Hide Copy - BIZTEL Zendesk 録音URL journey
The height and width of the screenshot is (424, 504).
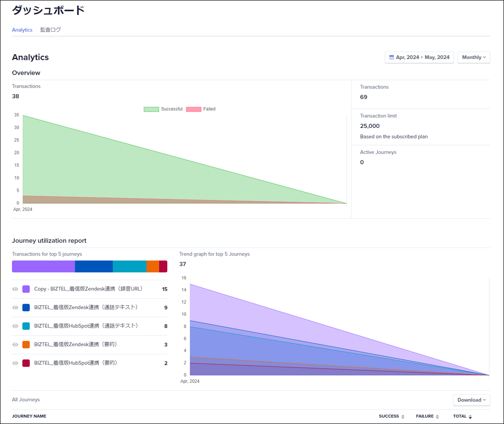pos(15,289)
